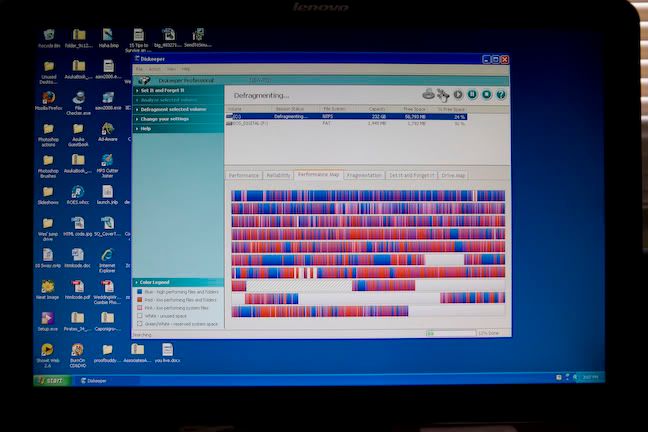Click the Session Status column header
The height and width of the screenshot is (432, 648).
(x=290, y=109)
